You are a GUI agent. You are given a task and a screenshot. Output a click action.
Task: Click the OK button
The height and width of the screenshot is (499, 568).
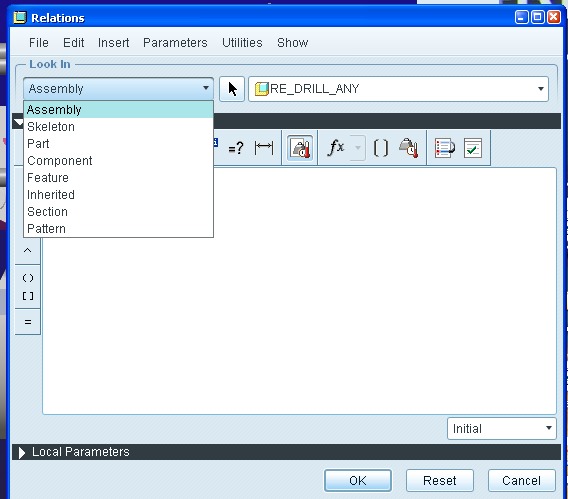358,481
